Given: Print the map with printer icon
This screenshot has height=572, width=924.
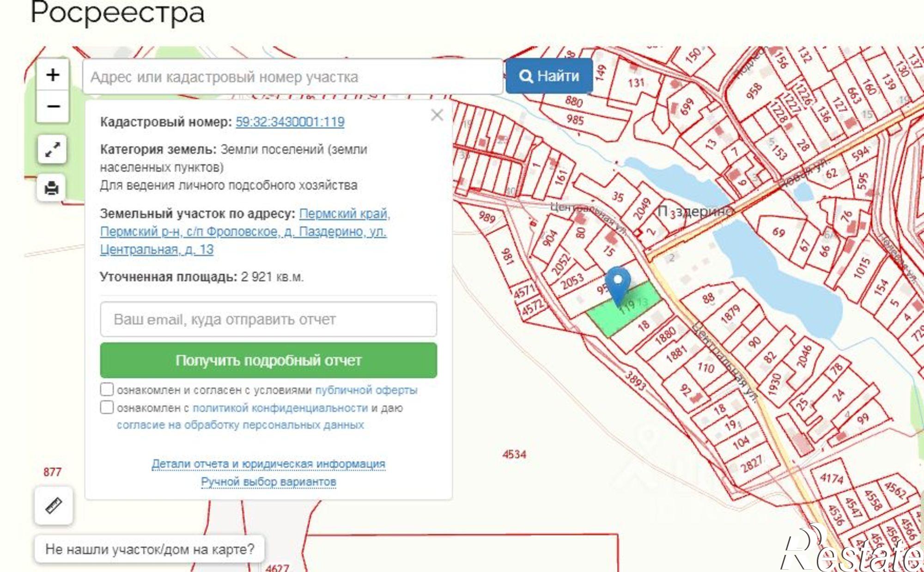Looking at the screenshot, I should coord(52,189).
